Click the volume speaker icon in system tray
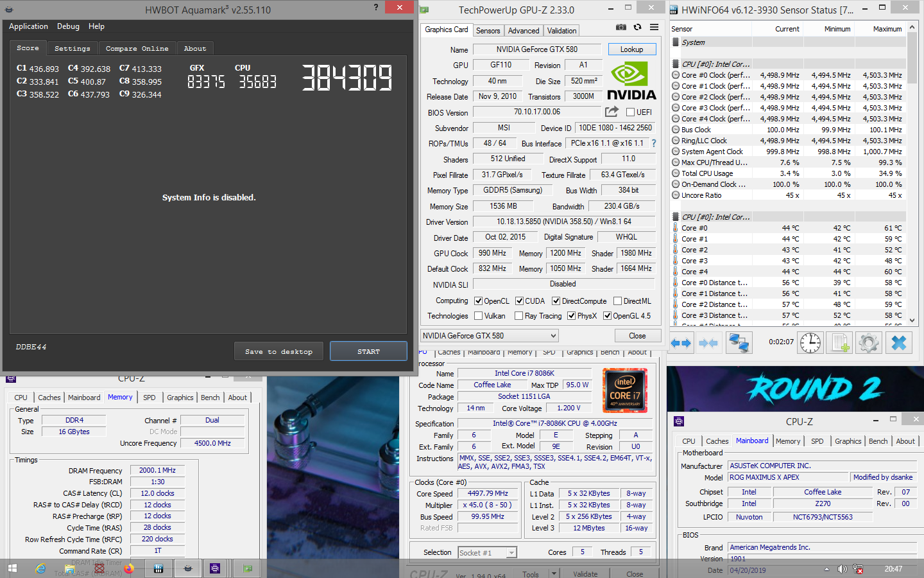Viewport: 924px width, 578px height. [842, 569]
